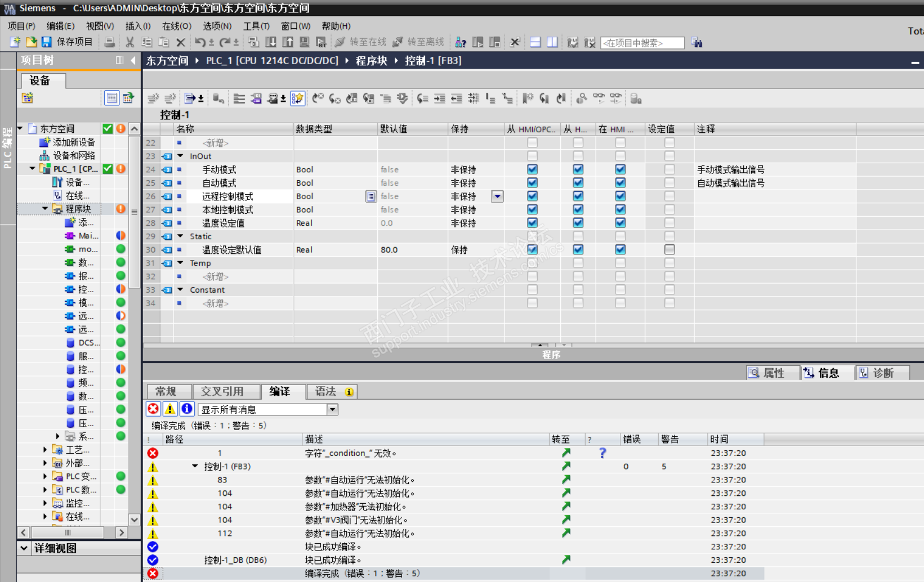Click the print icon in the main toolbar
Screen dimensions: 924x582
[110, 42]
